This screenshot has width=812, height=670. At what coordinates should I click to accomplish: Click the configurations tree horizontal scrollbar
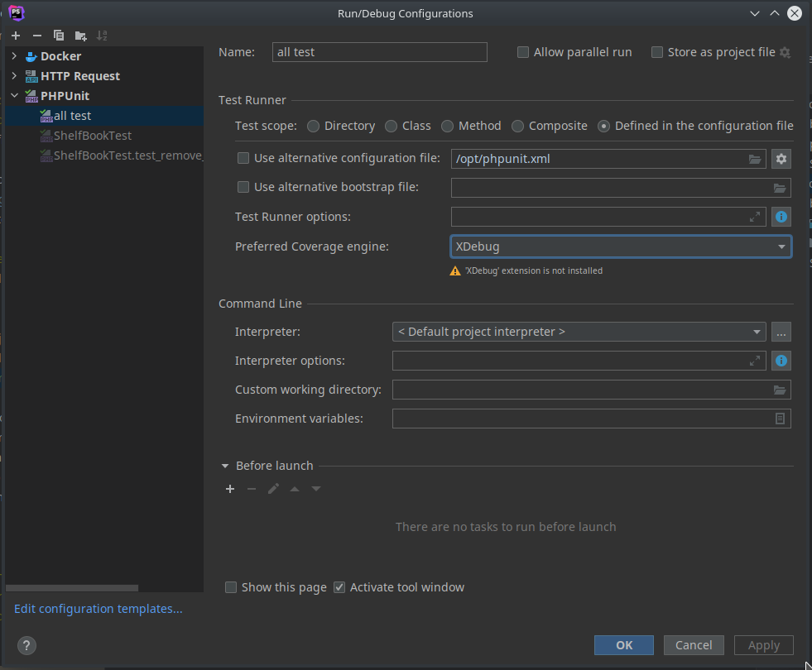72,588
